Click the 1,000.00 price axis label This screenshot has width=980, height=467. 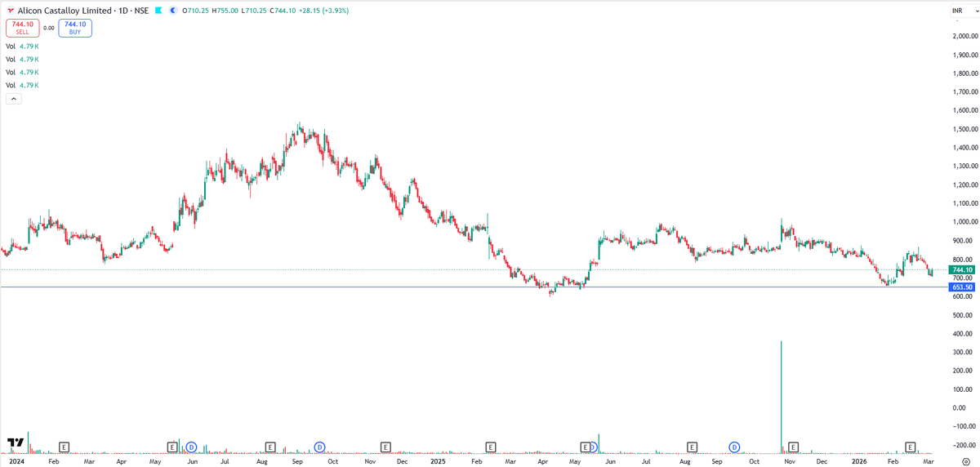tap(964, 222)
